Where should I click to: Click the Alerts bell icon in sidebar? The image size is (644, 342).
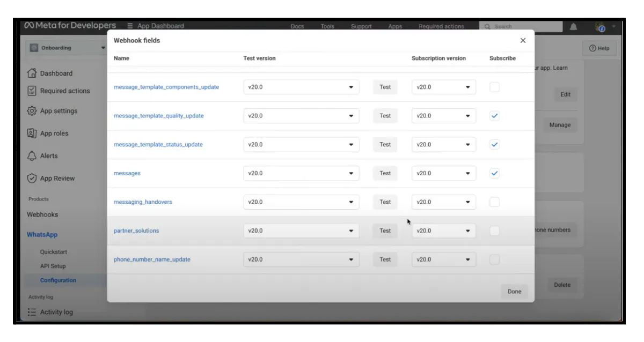[32, 156]
